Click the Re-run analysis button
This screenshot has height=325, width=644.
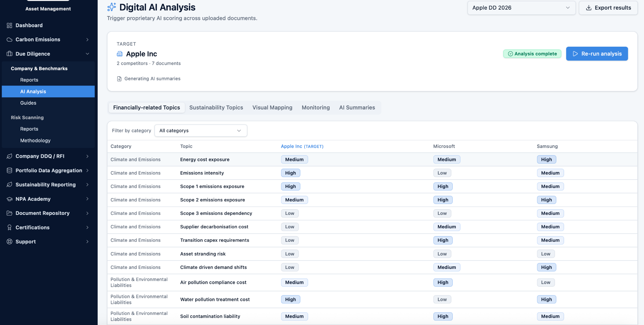597,54
